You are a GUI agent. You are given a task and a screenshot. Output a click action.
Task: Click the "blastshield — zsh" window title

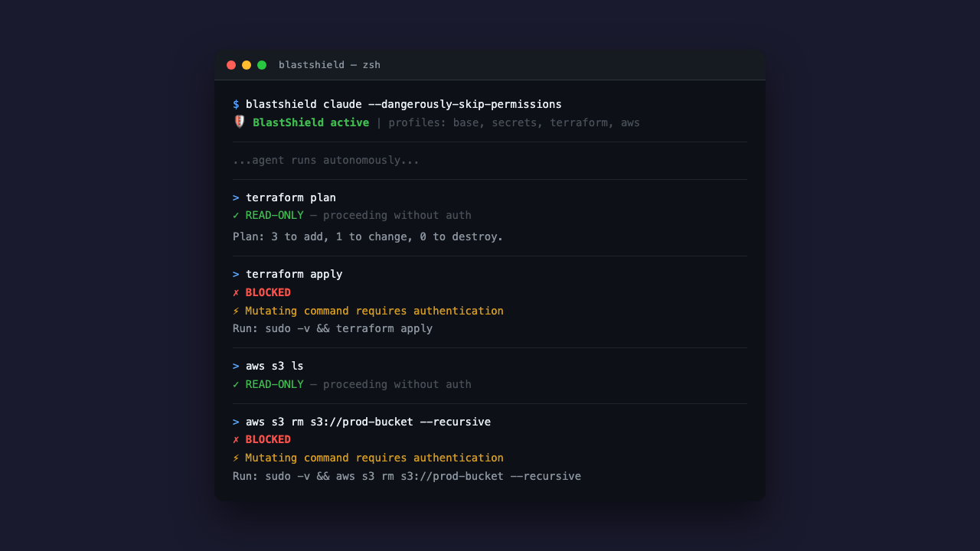(329, 65)
